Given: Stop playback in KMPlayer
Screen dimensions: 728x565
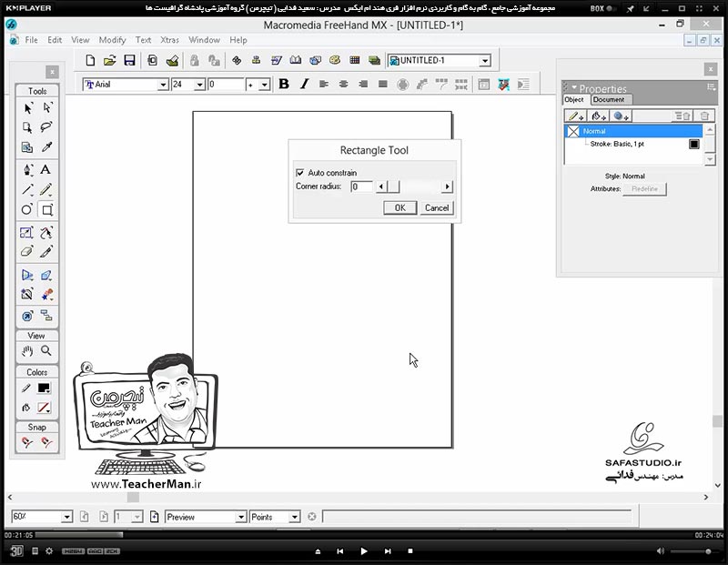Looking at the screenshot, I should pos(410,551).
